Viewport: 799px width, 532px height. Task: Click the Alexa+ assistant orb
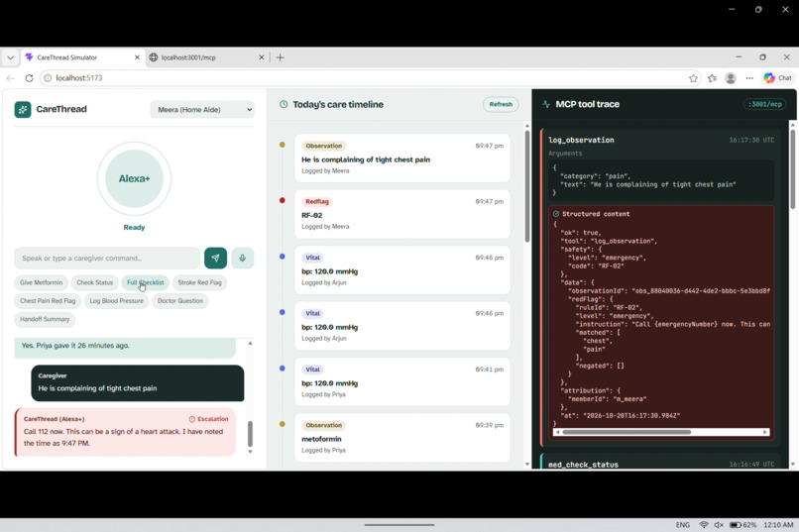(x=134, y=178)
